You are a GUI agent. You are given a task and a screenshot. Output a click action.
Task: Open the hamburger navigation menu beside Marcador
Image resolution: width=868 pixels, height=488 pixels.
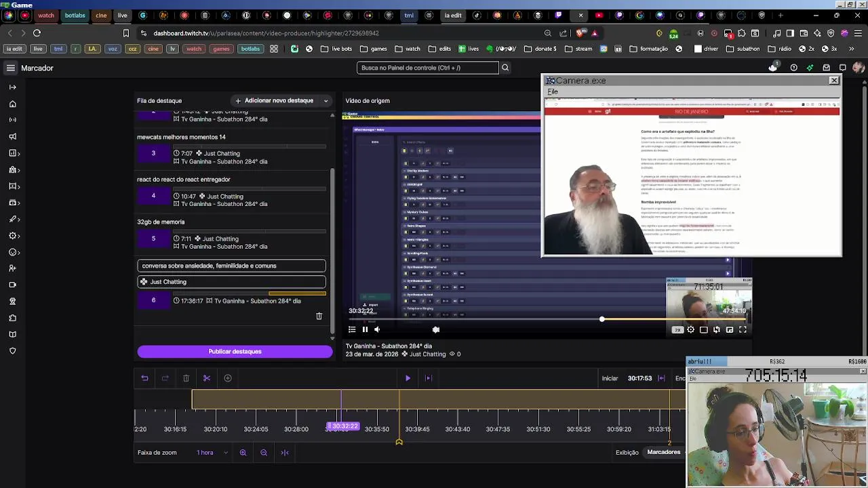[x=10, y=68]
